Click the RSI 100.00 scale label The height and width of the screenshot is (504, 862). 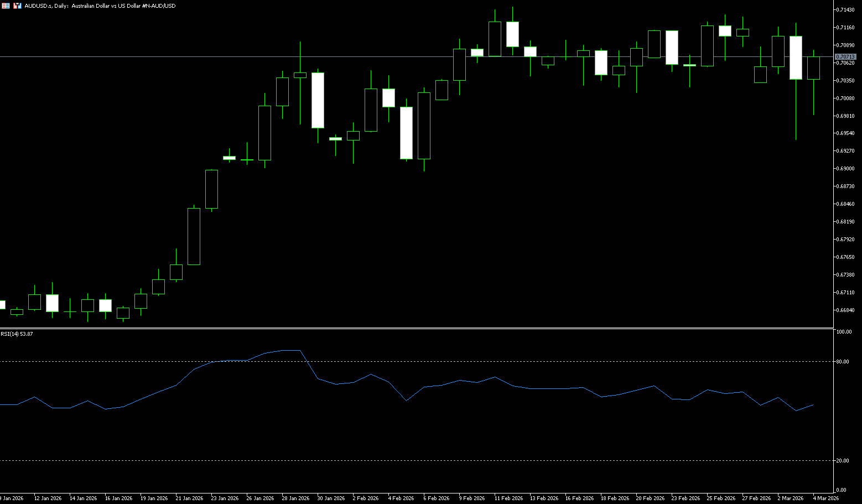[844, 332]
